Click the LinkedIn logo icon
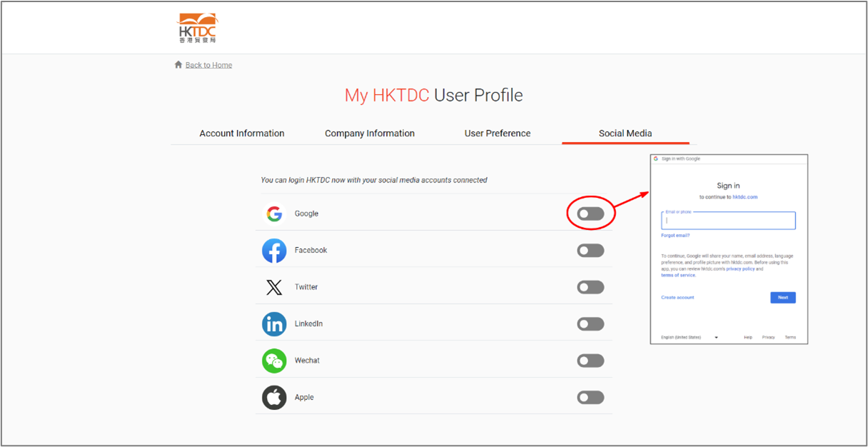868x447 pixels. 274,324
